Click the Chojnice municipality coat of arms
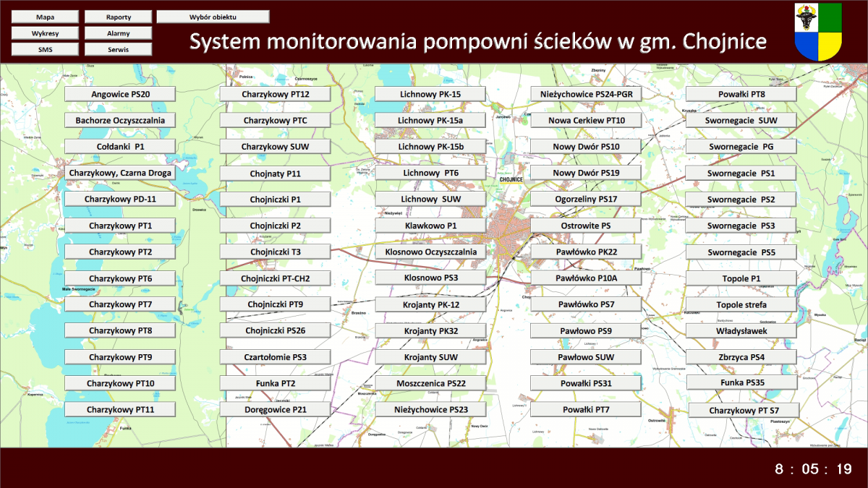The image size is (868, 488). (x=818, y=32)
